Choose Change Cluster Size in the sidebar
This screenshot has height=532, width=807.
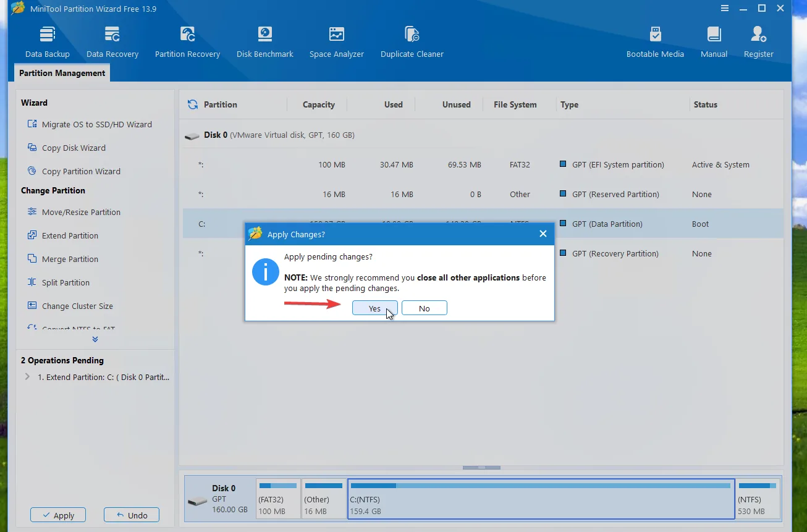click(70, 306)
